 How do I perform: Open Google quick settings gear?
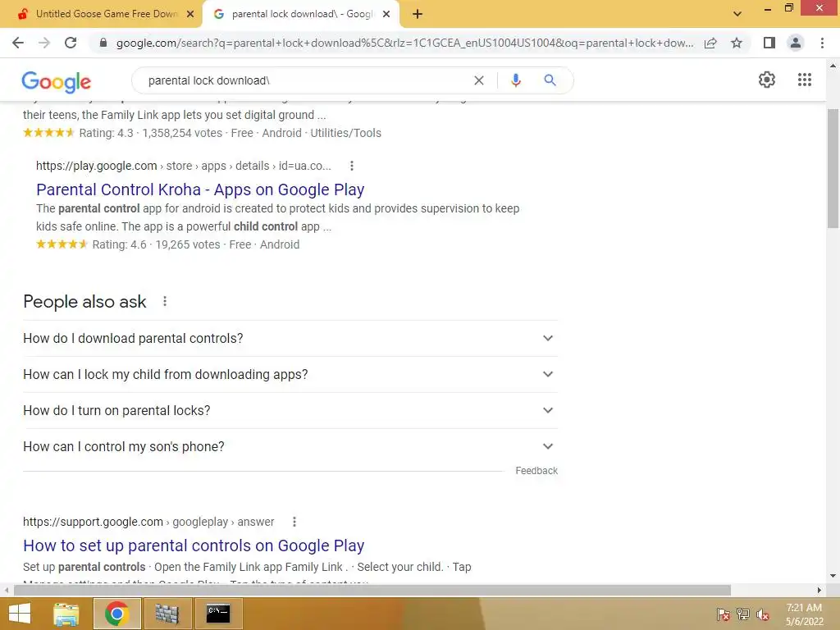767,80
